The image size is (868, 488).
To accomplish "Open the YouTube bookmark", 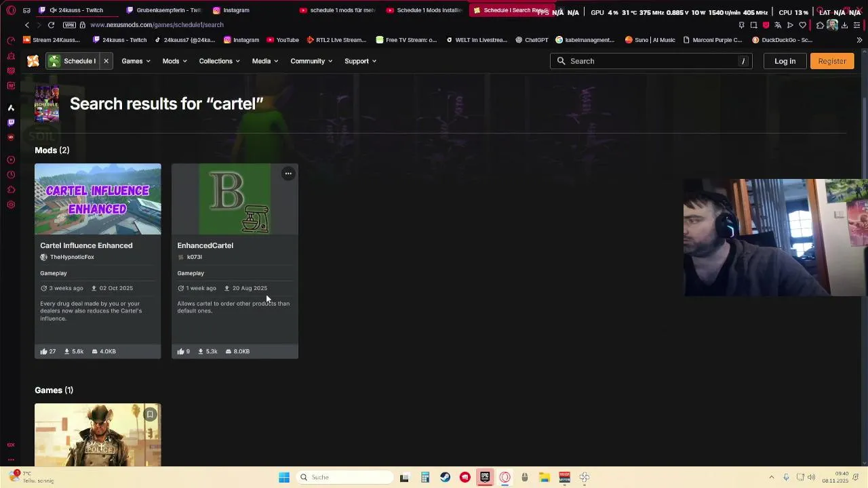I will click(x=283, y=40).
